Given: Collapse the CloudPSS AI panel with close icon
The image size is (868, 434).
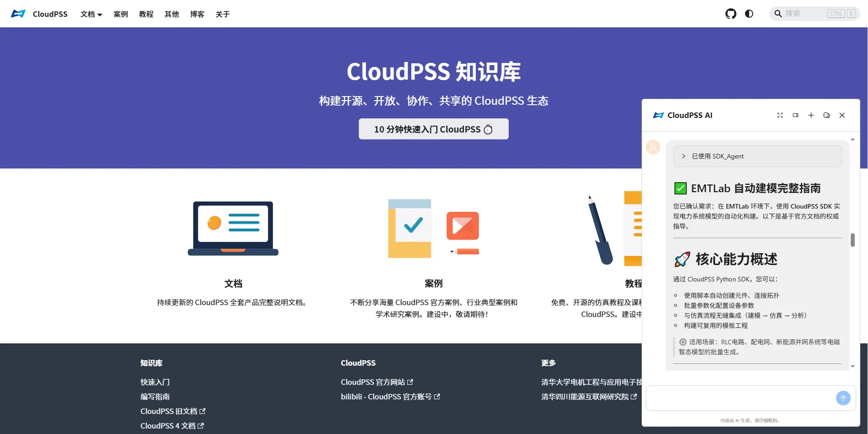Looking at the screenshot, I should [x=842, y=115].
